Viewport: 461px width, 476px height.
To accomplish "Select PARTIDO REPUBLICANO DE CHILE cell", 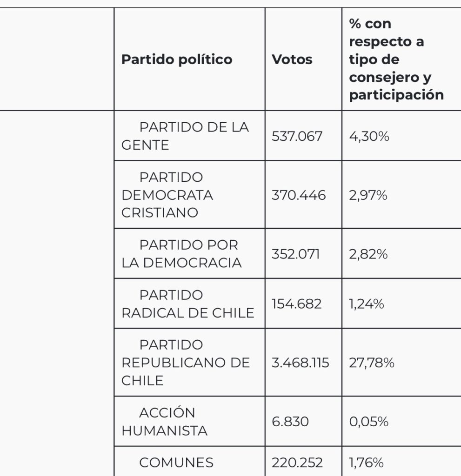I will (x=189, y=363).
